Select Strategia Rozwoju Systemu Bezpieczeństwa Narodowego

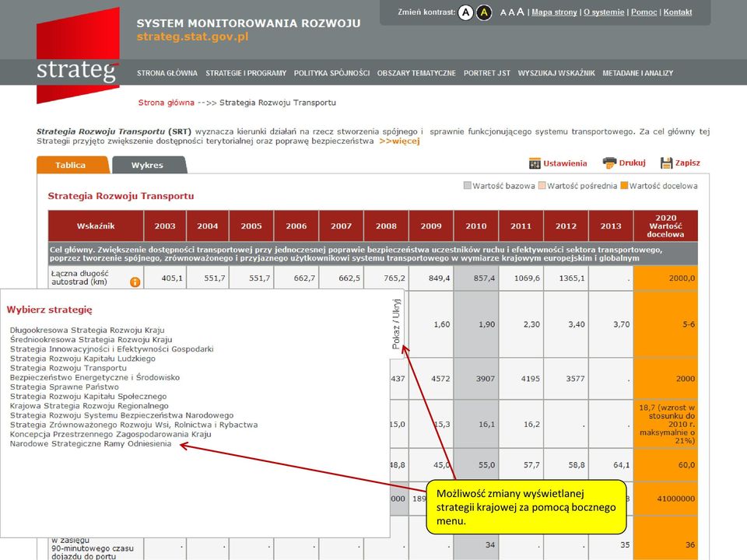121,415
